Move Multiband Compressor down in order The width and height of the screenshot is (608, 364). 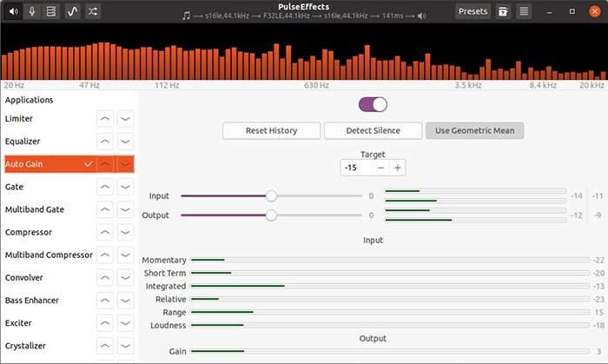click(125, 255)
